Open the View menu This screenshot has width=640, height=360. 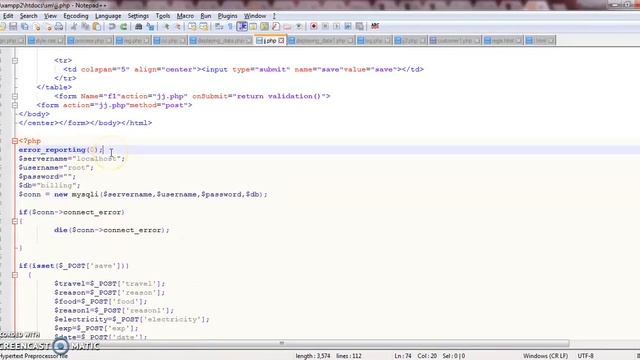(x=50, y=16)
